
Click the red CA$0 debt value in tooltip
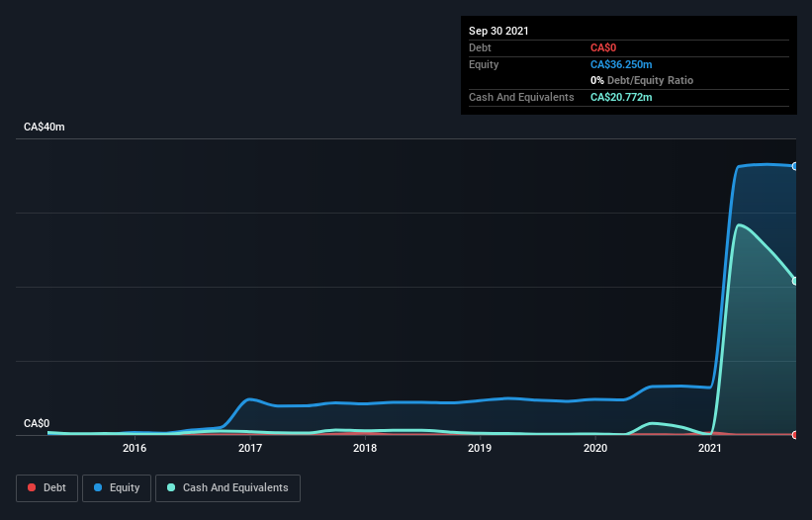point(603,47)
